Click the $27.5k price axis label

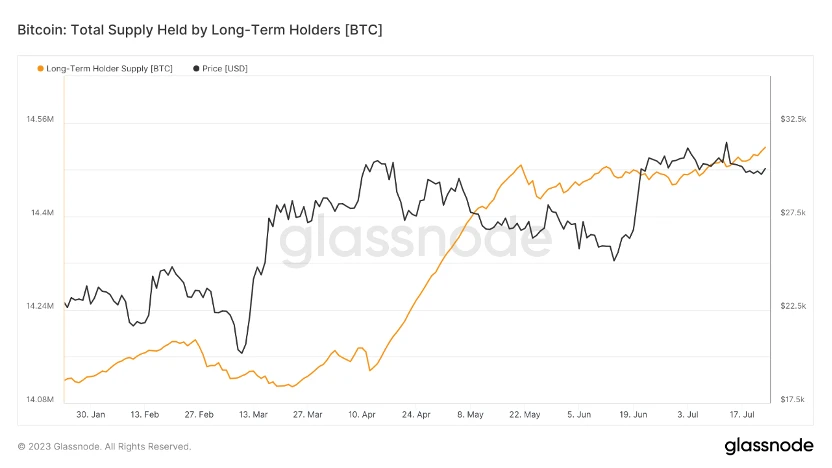[x=793, y=214]
